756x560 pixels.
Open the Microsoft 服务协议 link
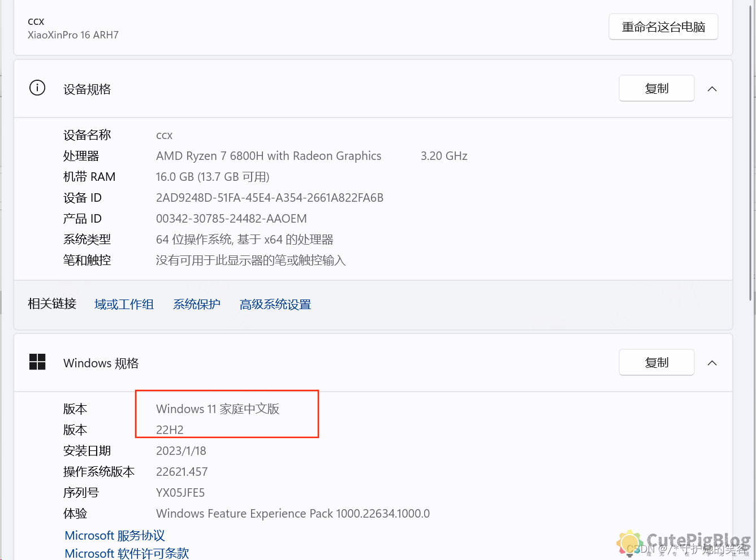point(114,535)
